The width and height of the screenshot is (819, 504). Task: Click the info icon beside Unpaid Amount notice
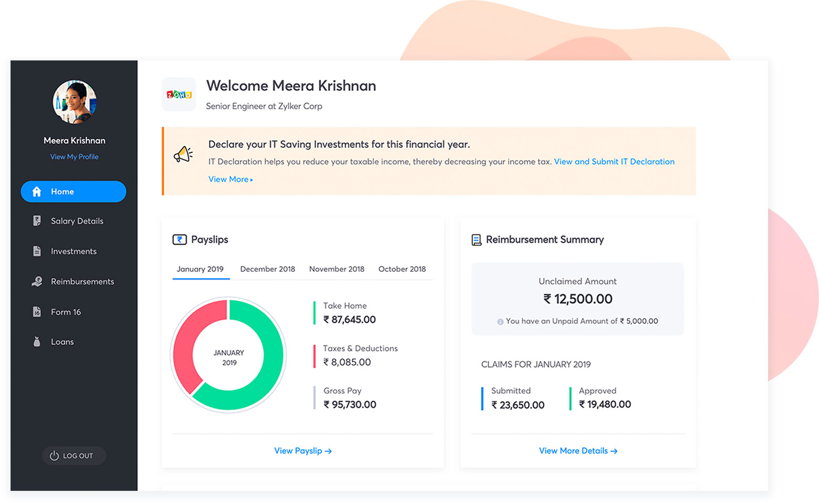pyautogui.click(x=500, y=321)
